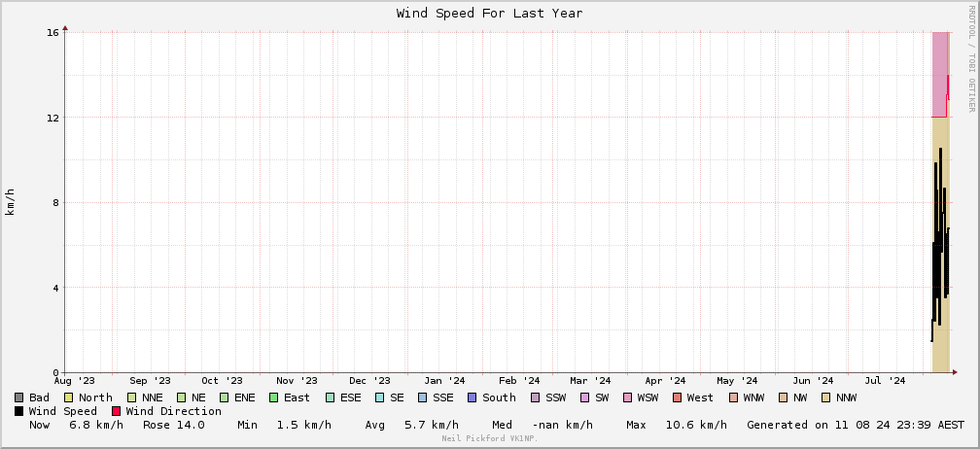
Task: Click the Rose 14.0 value
Action: coord(174,426)
